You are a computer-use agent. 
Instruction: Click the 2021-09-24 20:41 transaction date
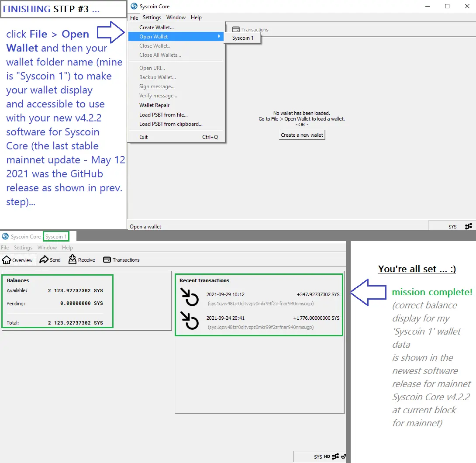click(x=225, y=318)
